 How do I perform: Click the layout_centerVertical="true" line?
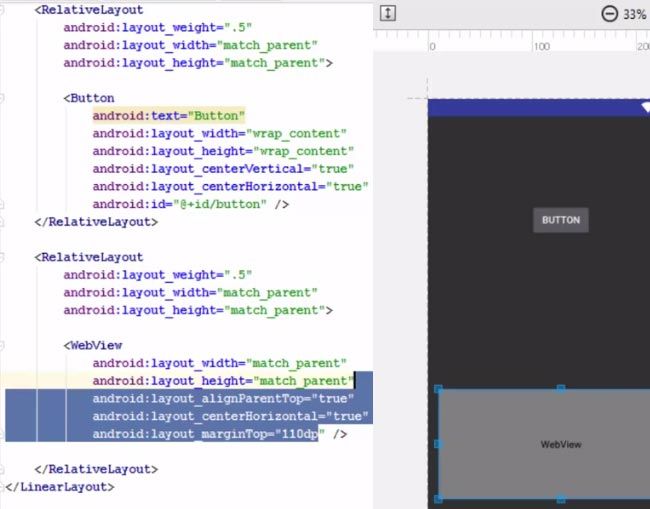(x=223, y=169)
